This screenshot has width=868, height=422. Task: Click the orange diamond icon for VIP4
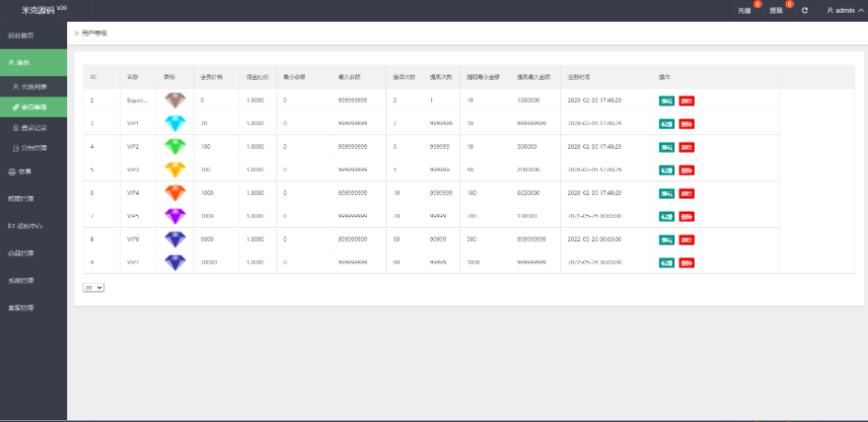click(x=176, y=193)
